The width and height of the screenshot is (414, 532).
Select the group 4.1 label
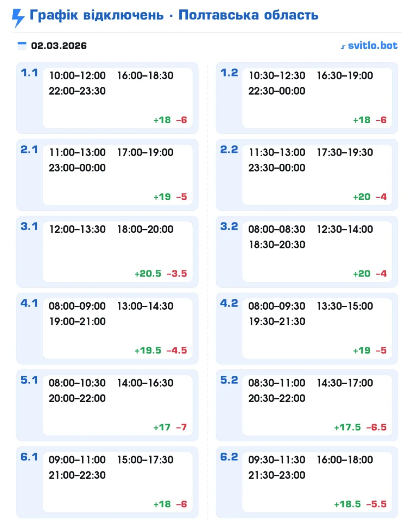(x=29, y=303)
